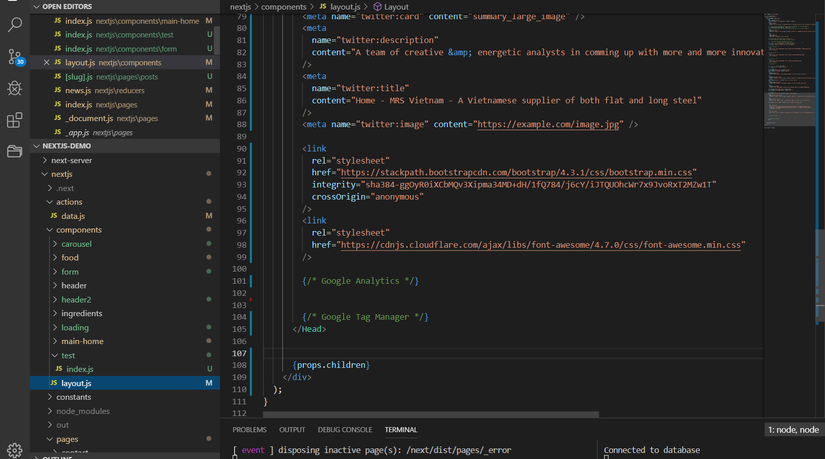Click the editor horizontal scrollbar
Viewport: 825px width, 459px height.
click(x=430, y=414)
